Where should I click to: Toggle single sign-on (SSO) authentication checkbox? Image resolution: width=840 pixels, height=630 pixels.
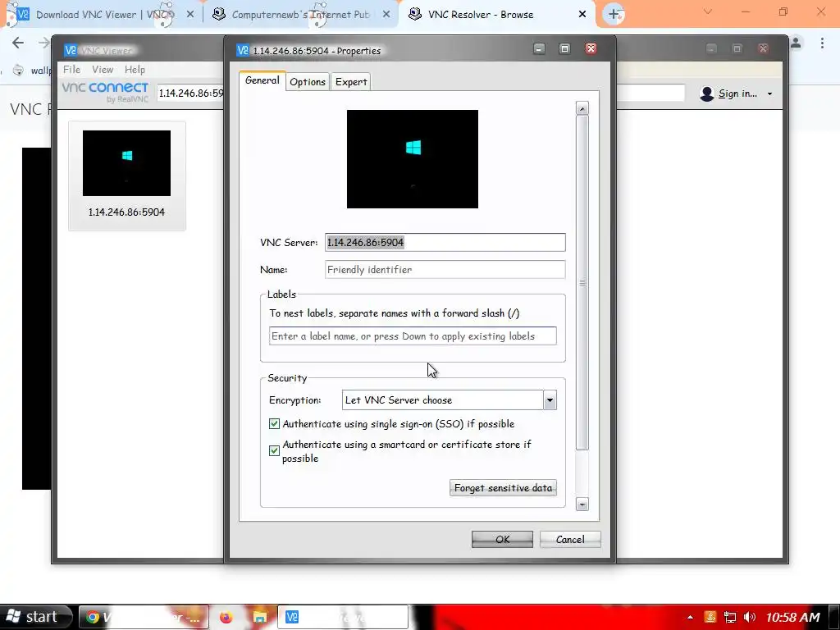pyautogui.click(x=274, y=424)
